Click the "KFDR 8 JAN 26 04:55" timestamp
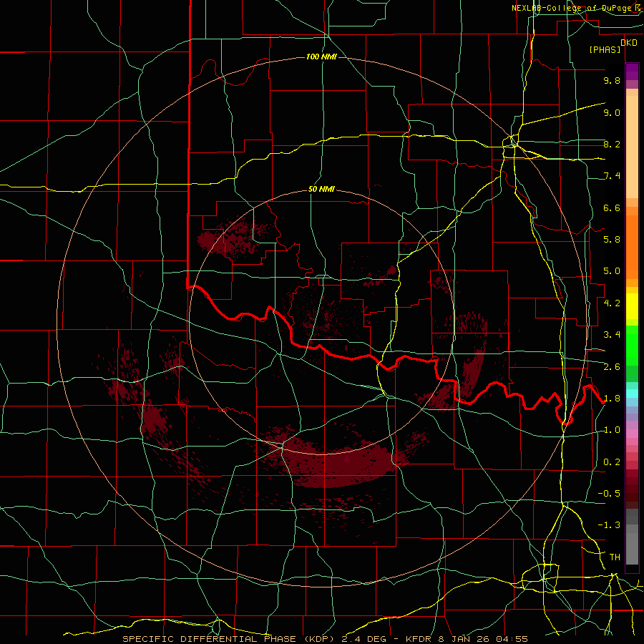 (x=467, y=639)
